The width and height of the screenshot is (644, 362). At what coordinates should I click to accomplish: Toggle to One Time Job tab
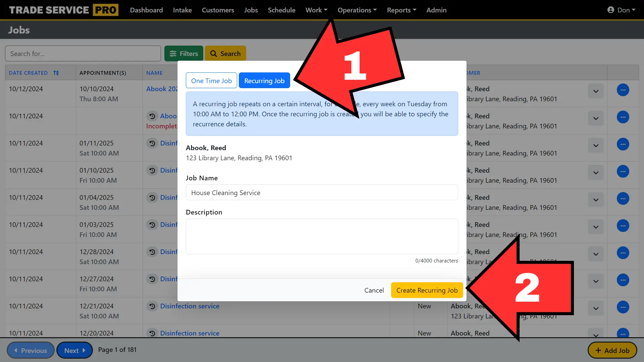211,80
